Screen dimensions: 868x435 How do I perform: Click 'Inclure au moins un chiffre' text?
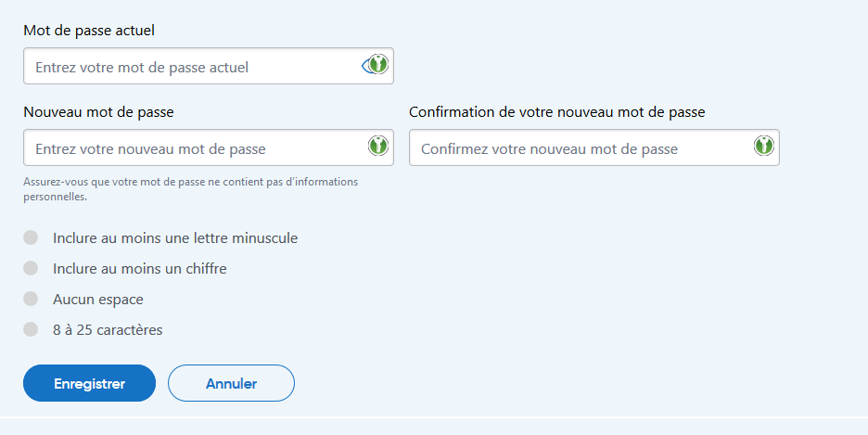point(140,269)
